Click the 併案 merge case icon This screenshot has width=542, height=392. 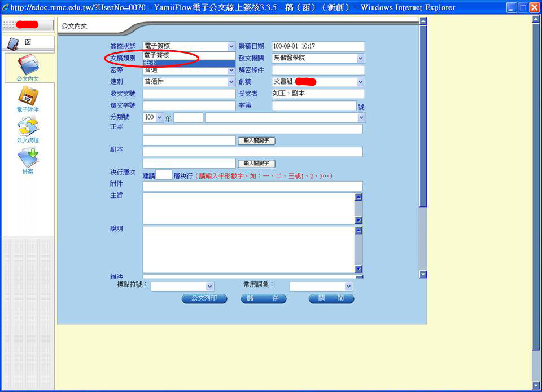28,157
